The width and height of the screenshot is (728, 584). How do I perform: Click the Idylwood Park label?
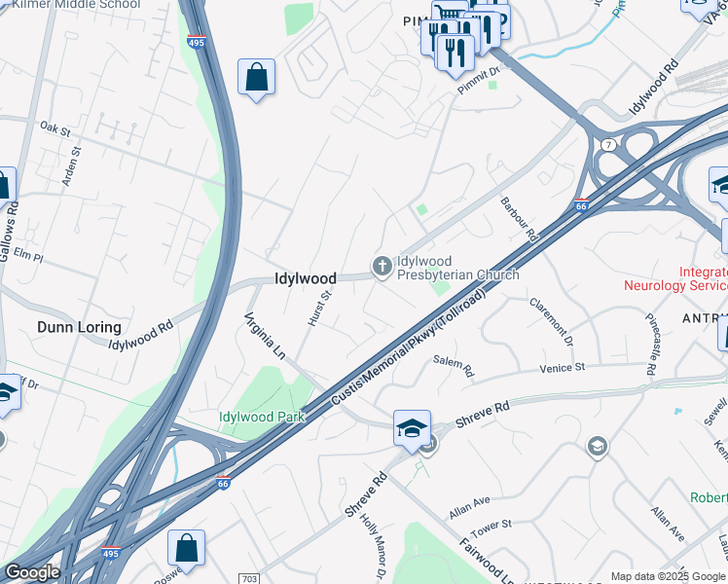click(x=262, y=417)
